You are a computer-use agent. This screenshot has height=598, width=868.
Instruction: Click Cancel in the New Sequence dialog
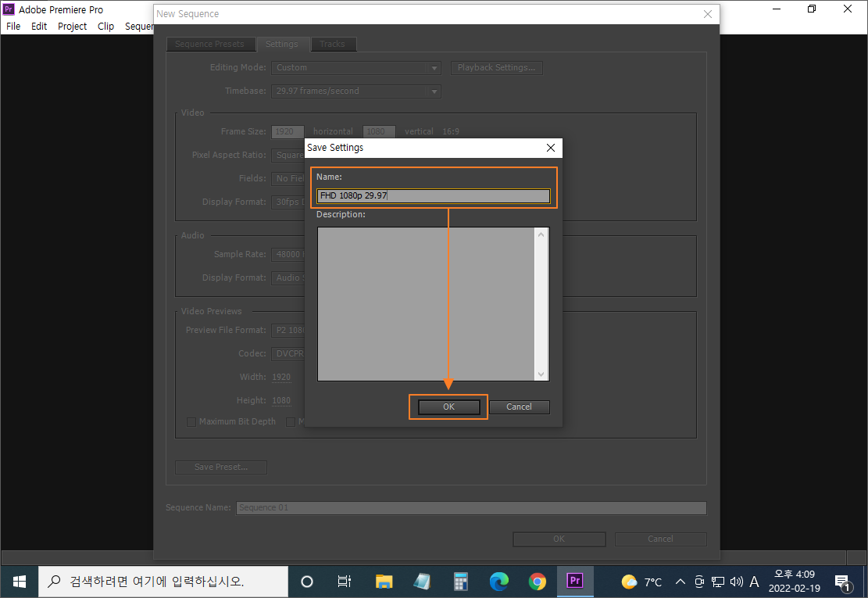pyautogui.click(x=660, y=539)
